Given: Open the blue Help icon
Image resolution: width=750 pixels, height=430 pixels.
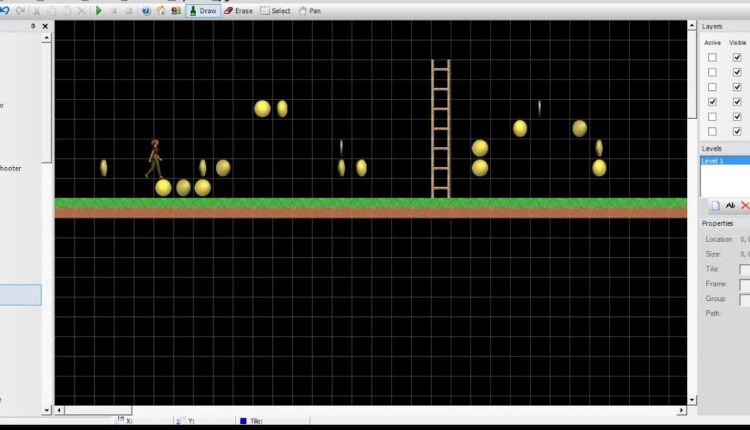Looking at the screenshot, I should tap(146, 11).
